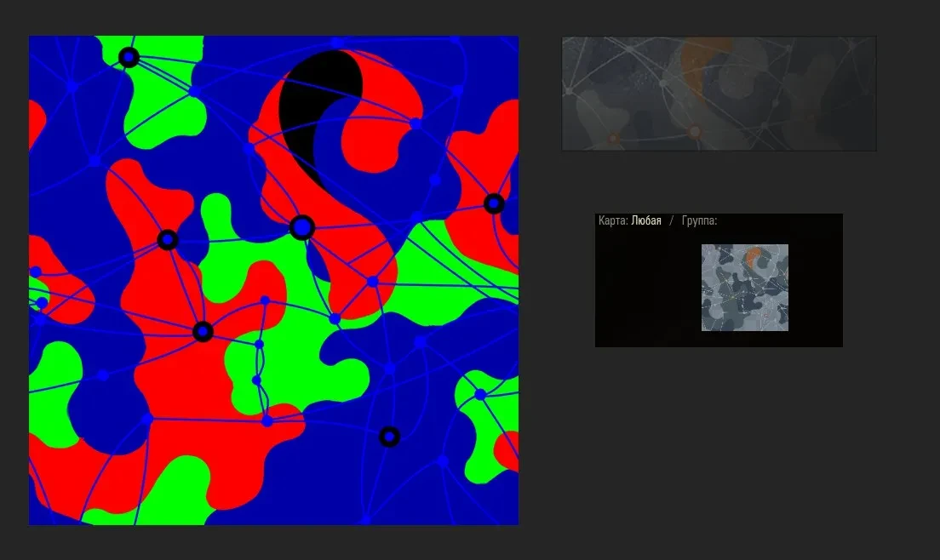Select the lower ringed node on the left red region
Image resolution: width=940 pixels, height=560 pixels.
(x=202, y=332)
